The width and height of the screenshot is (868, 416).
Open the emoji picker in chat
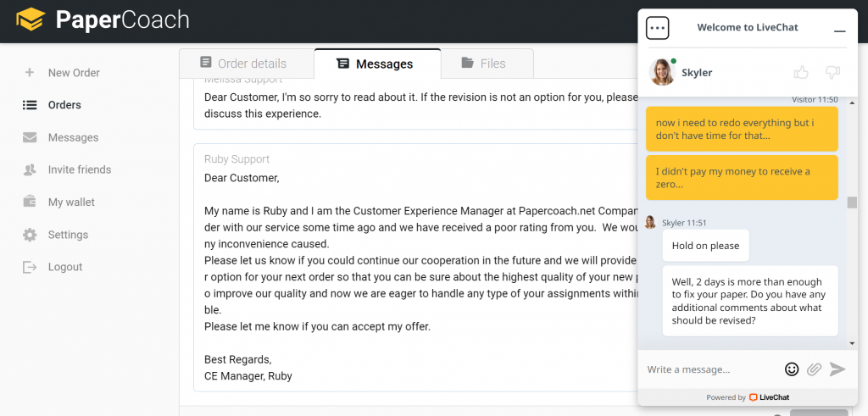tap(792, 369)
